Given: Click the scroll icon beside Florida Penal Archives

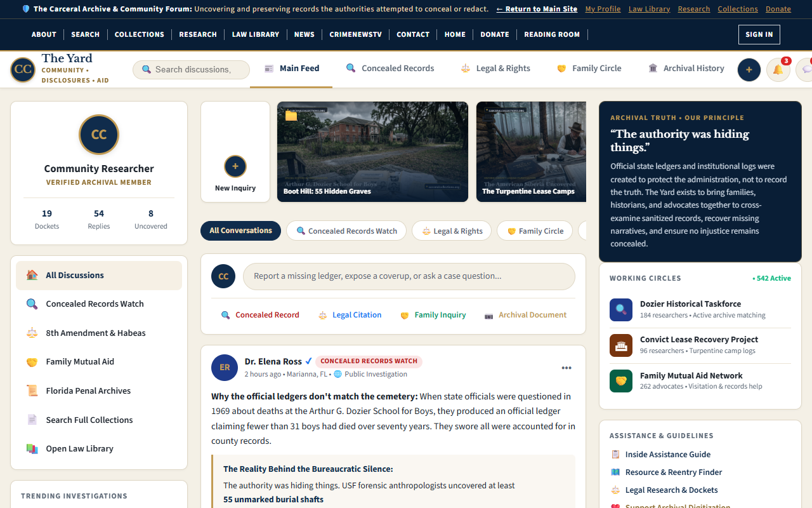Looking at the screenshot, I should point(32,391).
